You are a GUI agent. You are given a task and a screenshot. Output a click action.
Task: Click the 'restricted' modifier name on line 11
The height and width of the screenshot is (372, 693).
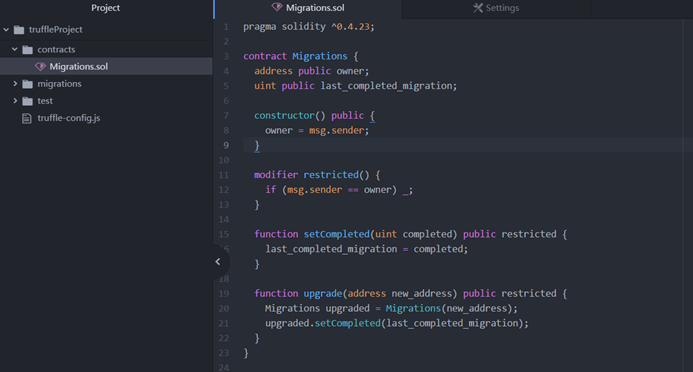point(331,175)
